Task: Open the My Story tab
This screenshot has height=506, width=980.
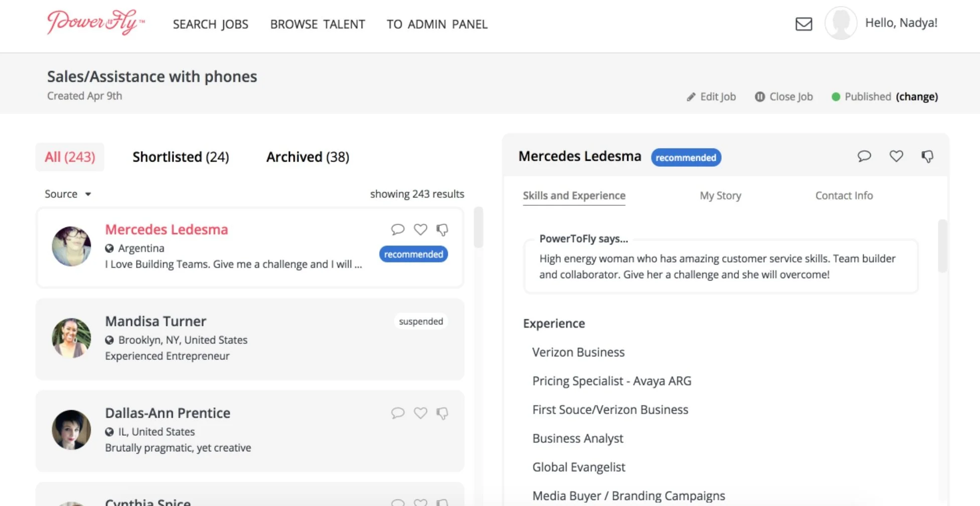Action: [720, 196]
